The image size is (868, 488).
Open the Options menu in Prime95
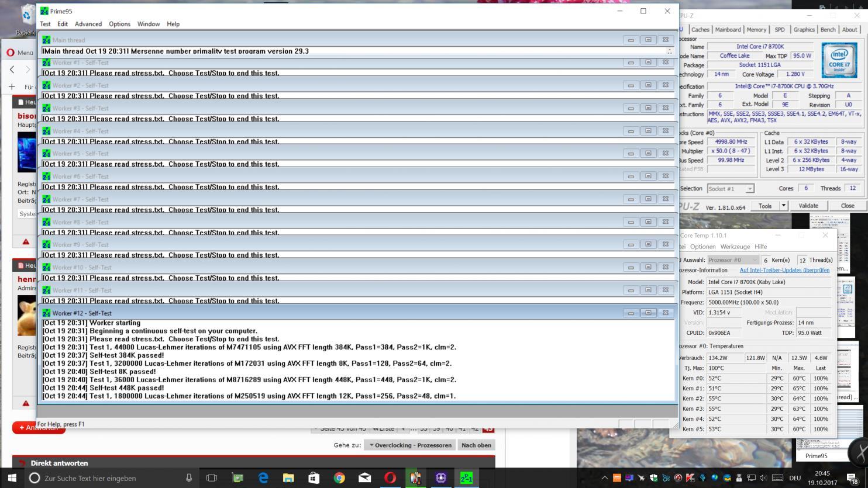(x=119, y=24)
